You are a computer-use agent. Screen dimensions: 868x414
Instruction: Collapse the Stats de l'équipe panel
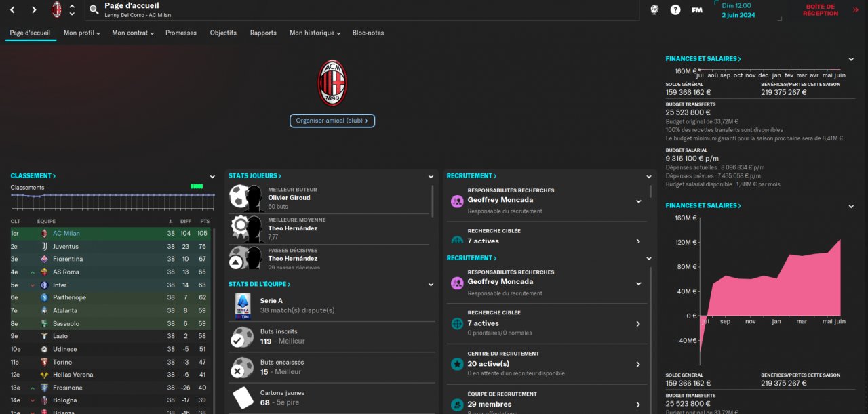point(431,285)
